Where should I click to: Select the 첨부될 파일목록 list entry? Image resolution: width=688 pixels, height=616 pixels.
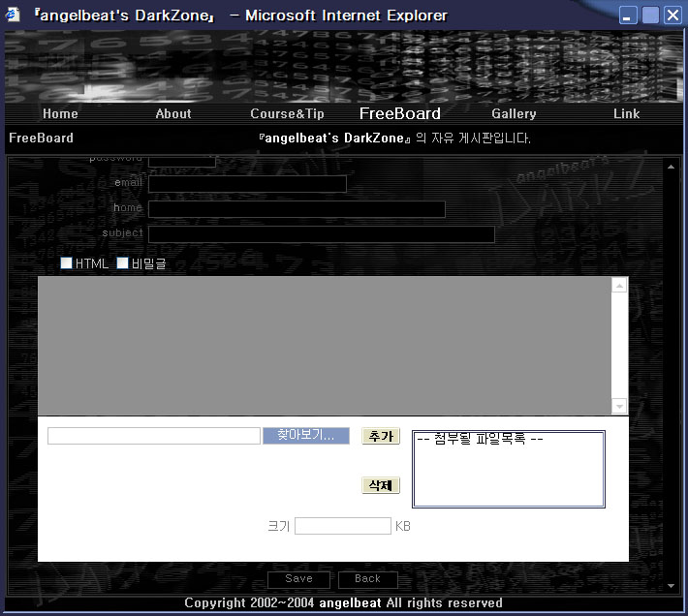point(480,439)
